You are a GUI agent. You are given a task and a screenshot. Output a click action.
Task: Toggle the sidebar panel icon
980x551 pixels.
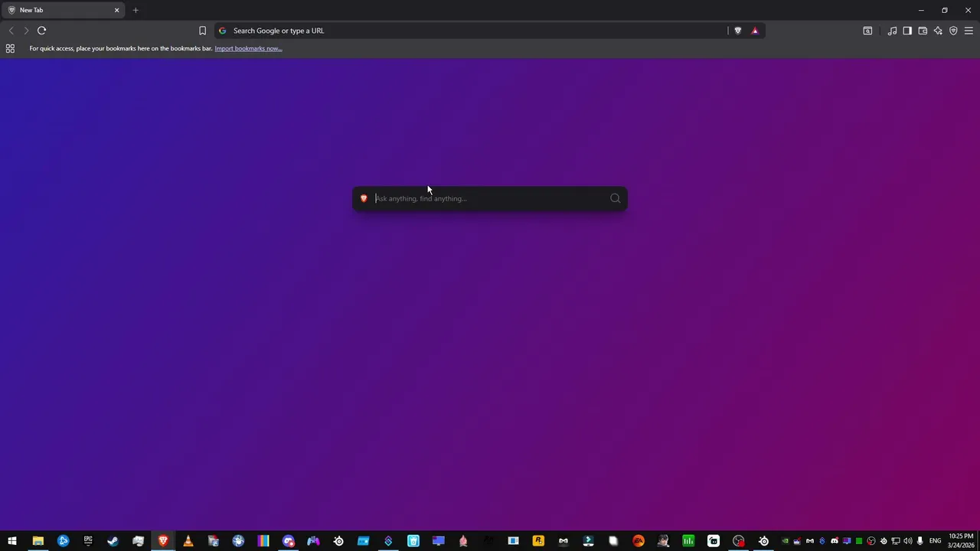pyautogui.click(x=907, y=31)
